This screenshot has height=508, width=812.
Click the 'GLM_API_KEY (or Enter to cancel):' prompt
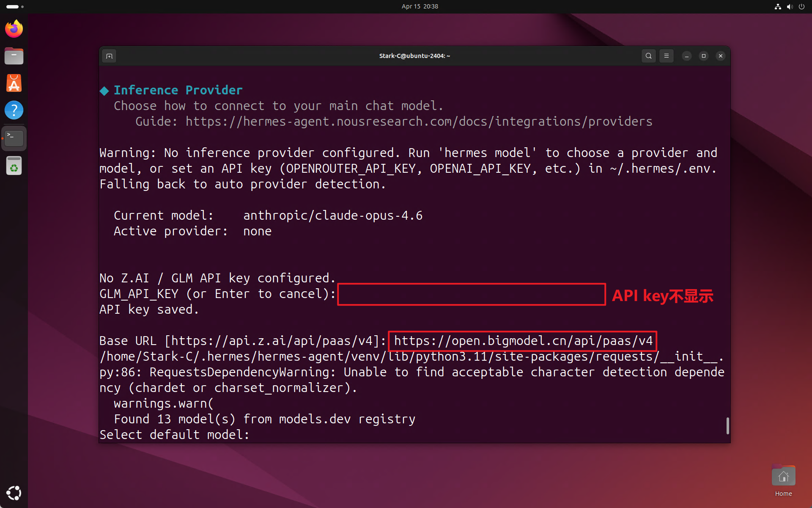click(217, 294)
